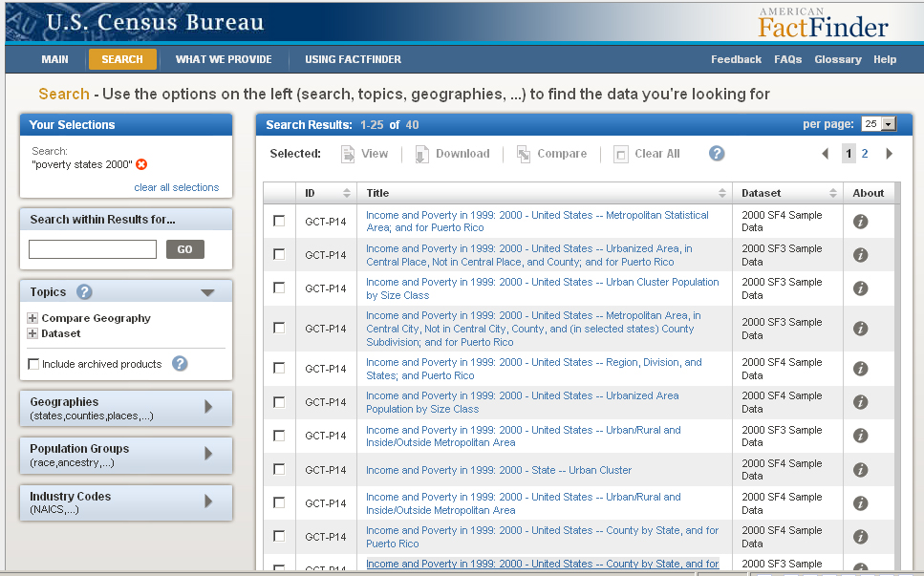Click the Download icon in the toolbar

pos(422,155)
